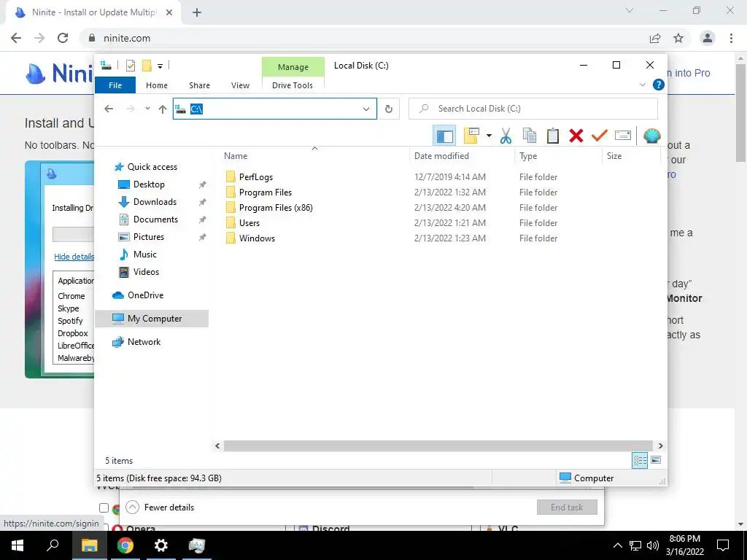Viewport: 747px width, 560px height.
Task: Click the envelope Email icon
Action: [623, 136]
